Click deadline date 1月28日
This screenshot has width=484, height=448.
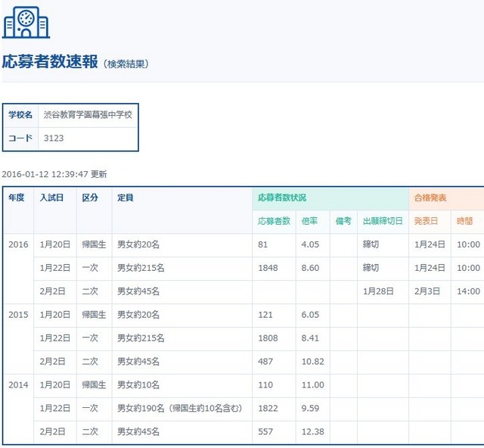378,291
